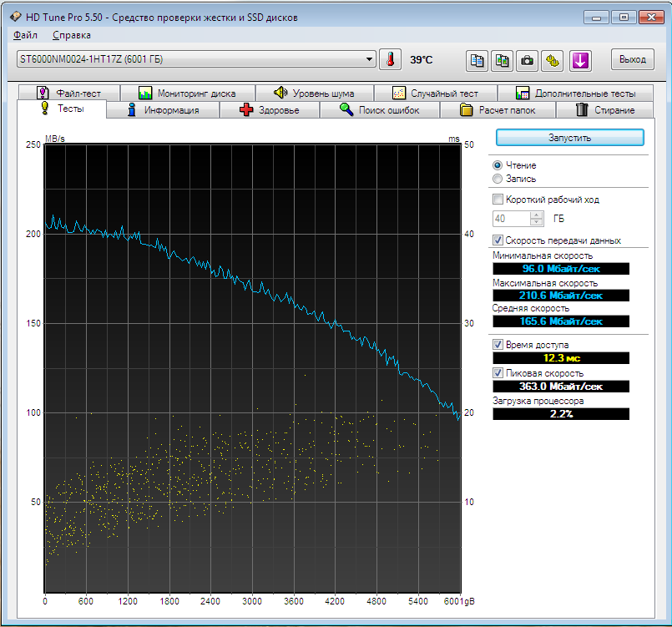This screenshot has width=672, height=627.
Task: Click the copy text to clipboard icon
Action: pos(477,59)
